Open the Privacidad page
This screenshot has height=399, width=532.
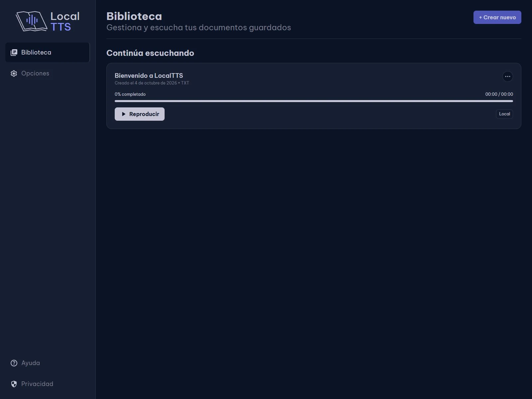coord(48,384)
